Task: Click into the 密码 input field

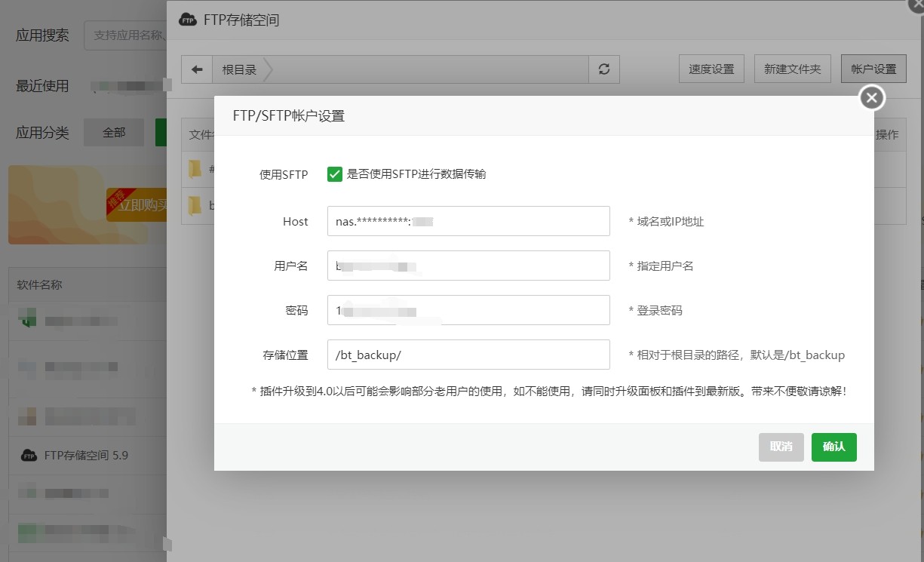Action: click(468, 310)
